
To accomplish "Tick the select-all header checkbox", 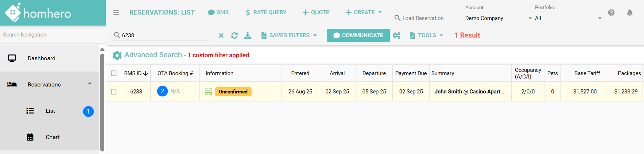I will pyautogui.click(x=114, y=73).
